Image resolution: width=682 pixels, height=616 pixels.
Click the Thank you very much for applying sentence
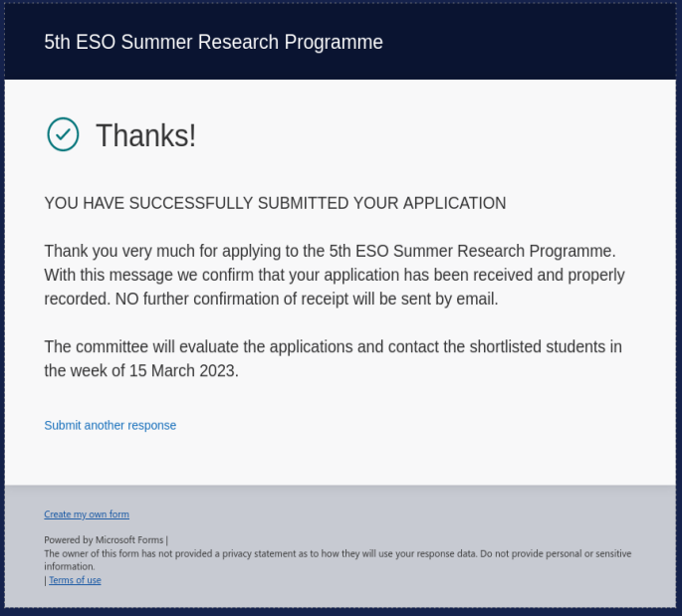pyautogui.click(x=331, y=251)
